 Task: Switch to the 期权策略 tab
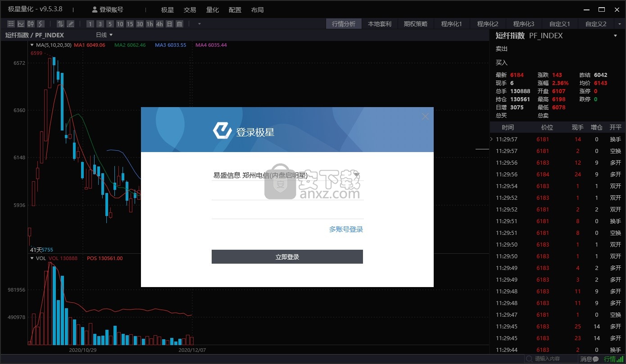(416, 24)
